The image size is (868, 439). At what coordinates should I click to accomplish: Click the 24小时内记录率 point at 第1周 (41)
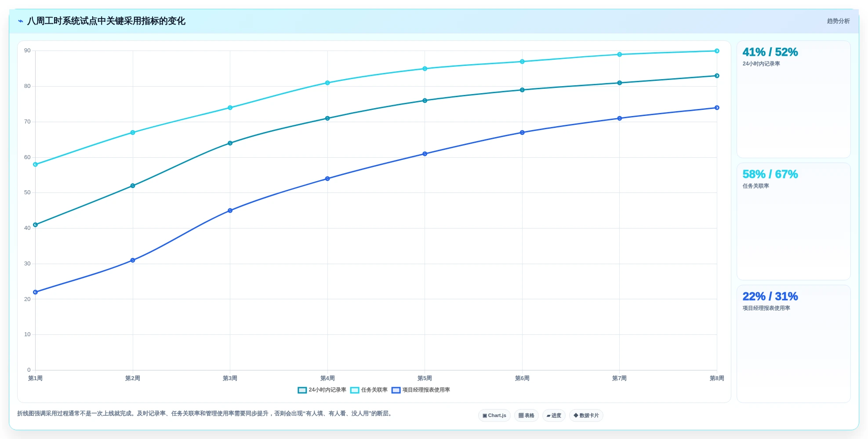click(36, 225)
